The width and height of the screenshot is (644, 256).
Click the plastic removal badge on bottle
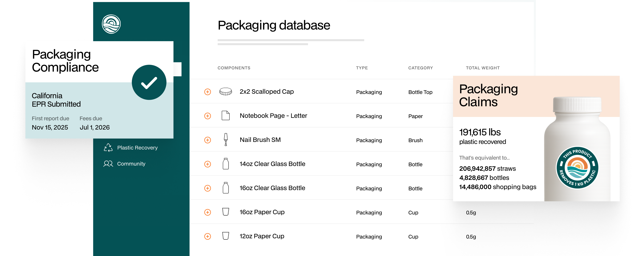tap(577, 167)
